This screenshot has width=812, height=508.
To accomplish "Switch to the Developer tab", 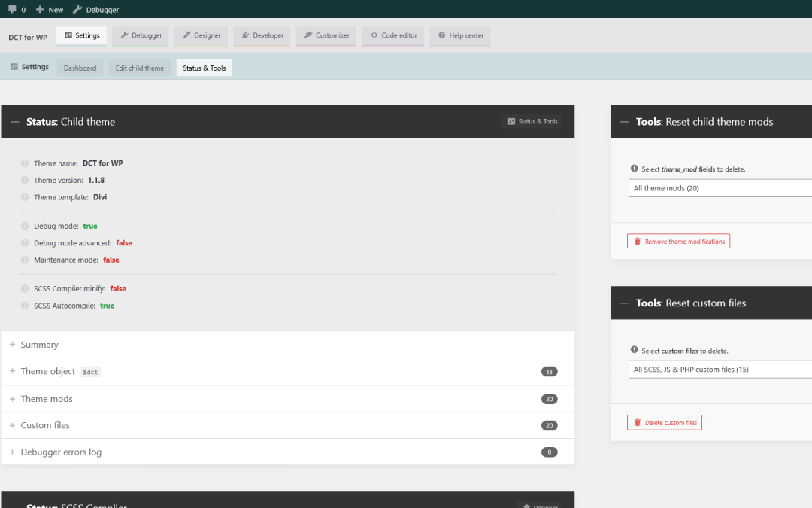I will coord(262,36).
